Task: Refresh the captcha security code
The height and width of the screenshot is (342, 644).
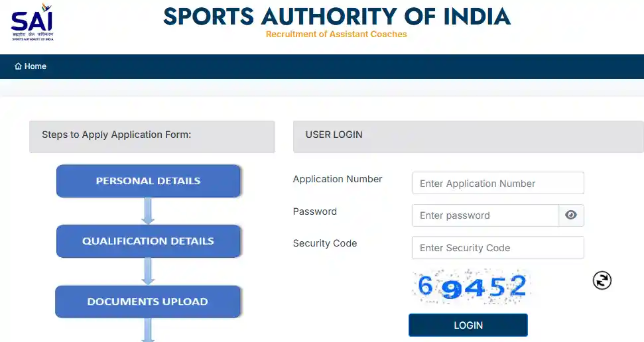Action: [602, 280]
